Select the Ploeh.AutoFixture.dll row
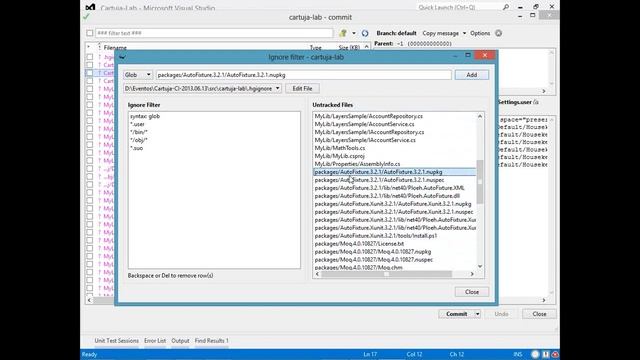 pyautogui.click(x=387, y=196)
